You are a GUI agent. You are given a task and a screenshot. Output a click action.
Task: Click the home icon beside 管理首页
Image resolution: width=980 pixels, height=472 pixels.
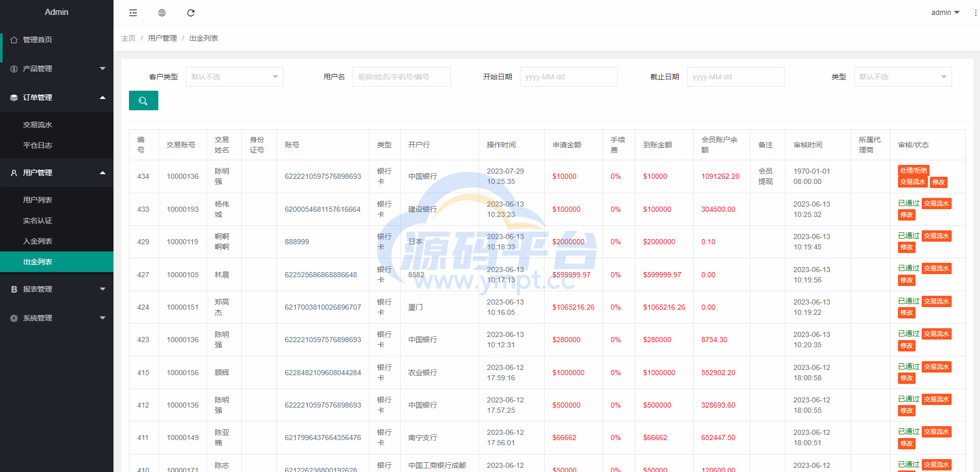[x=14, y=40]
